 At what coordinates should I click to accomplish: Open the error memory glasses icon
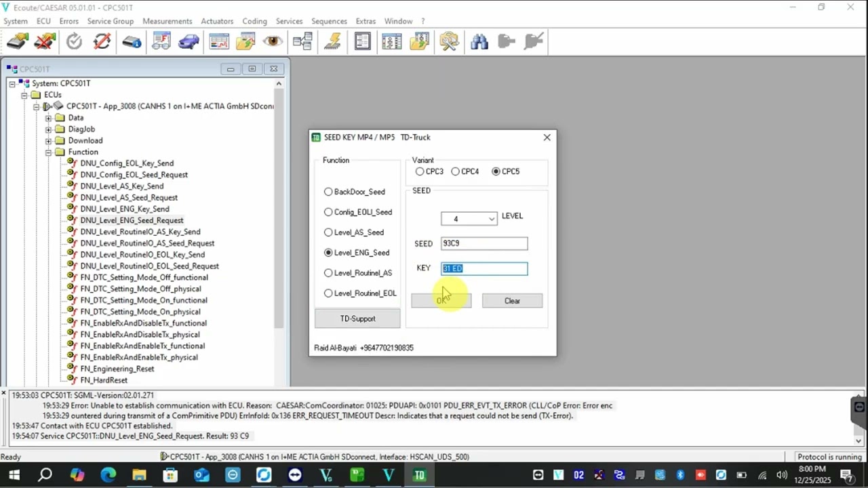[x=161, y=42]
